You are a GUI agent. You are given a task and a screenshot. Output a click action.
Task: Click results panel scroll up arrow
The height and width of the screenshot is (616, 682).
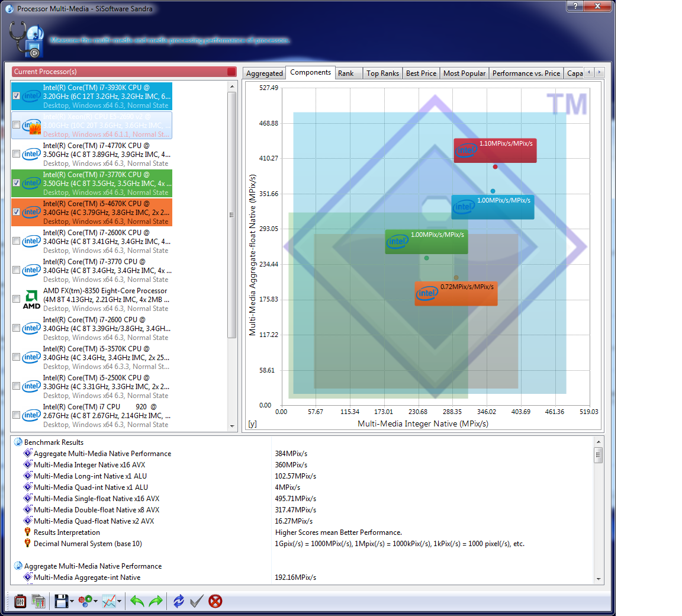tap(599, 441)
